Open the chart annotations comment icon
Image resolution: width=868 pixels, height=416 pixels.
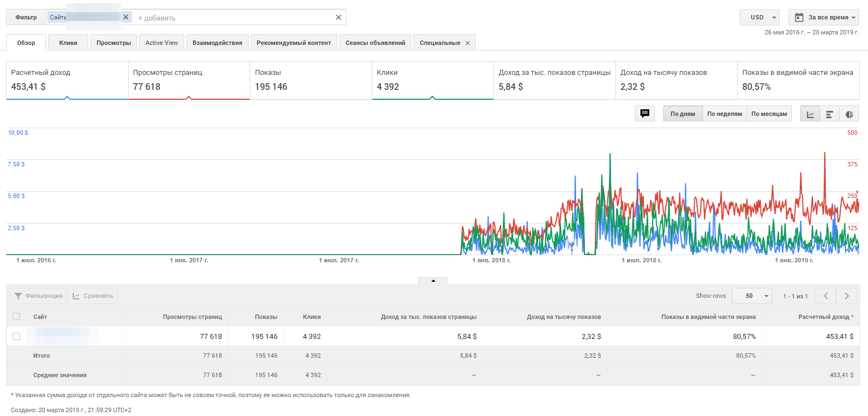click(x=645, y=114)
